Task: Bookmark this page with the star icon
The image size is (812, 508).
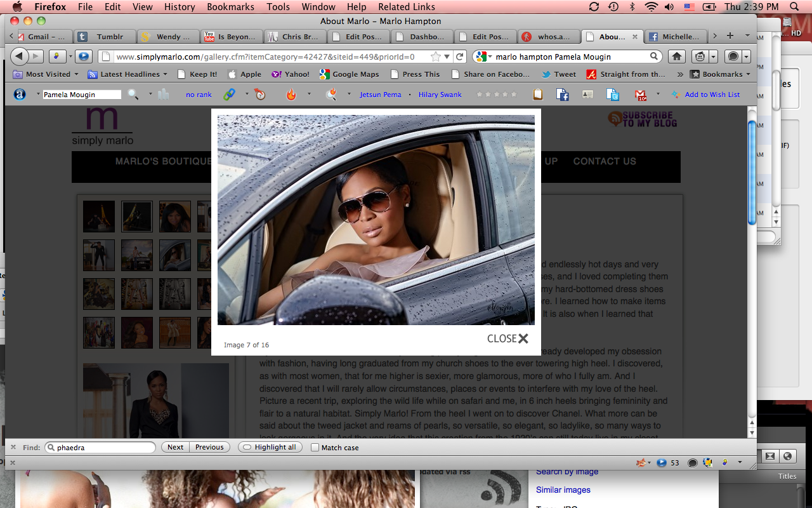Action: pos(435,57)
